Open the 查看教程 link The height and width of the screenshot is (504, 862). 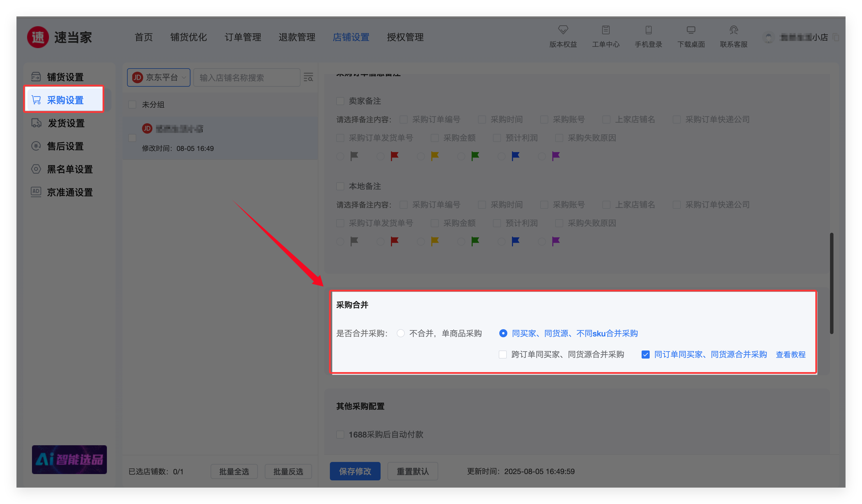790,354
